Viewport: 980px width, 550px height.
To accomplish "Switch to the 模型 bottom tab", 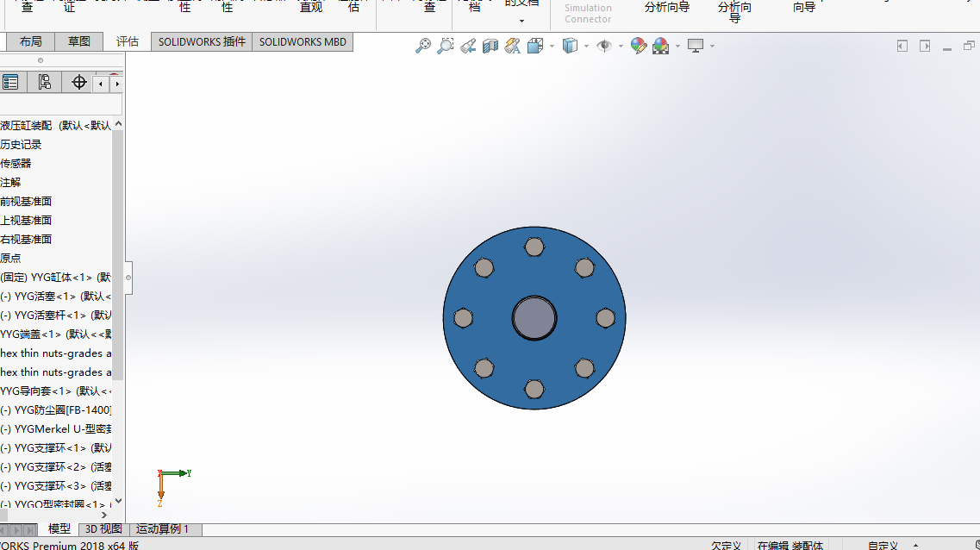I will 59,528.
